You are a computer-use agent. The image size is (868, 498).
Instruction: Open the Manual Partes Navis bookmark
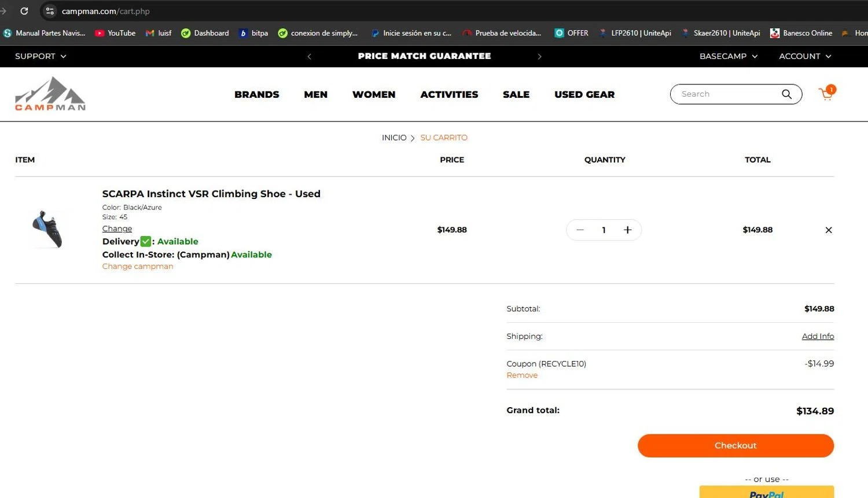(x=44, y=33)
